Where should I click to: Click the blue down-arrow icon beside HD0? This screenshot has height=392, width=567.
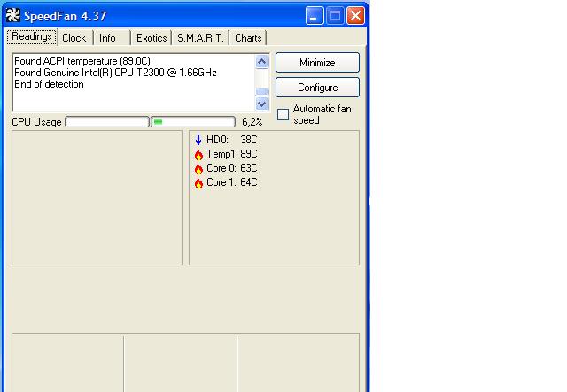198,140
